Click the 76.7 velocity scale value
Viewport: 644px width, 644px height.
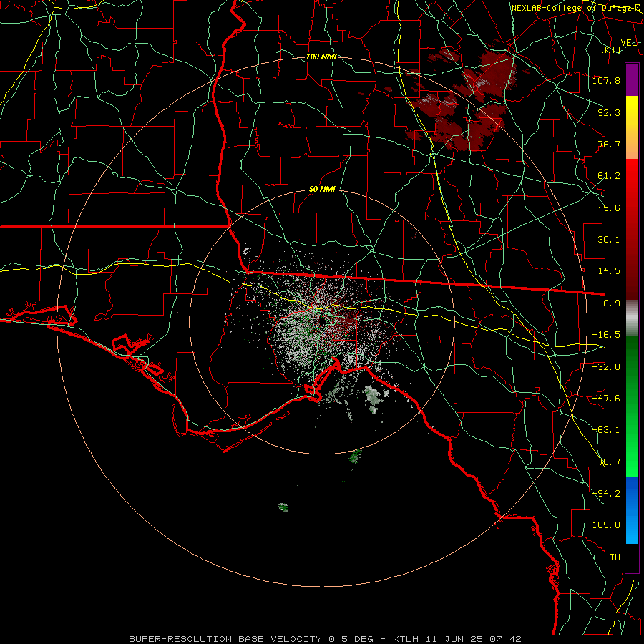click(609, 144)
